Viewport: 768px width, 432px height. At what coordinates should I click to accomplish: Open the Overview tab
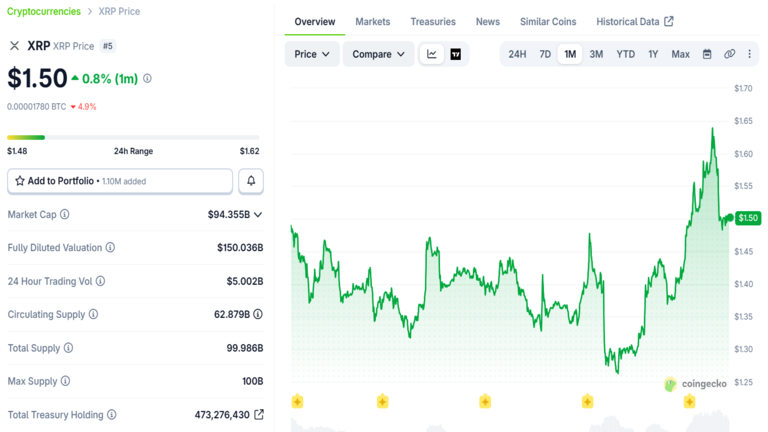click(315, 22)
